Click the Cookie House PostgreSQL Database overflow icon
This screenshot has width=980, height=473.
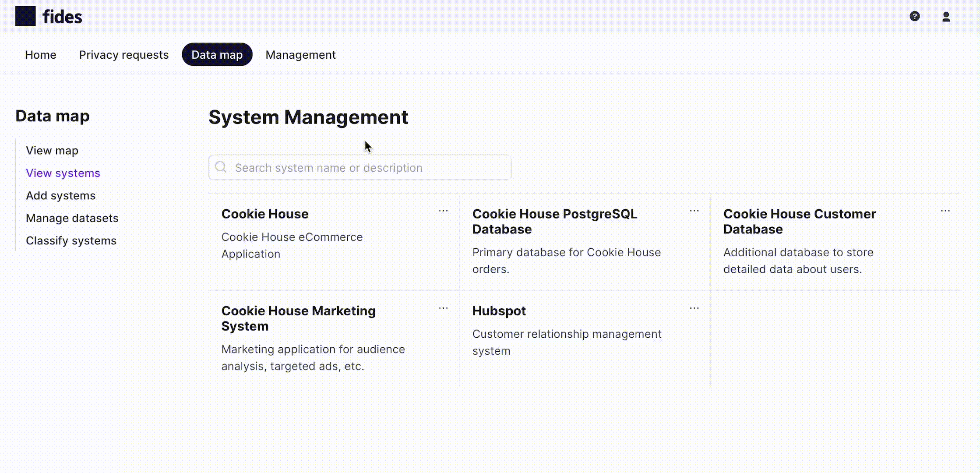pos(694,211)
